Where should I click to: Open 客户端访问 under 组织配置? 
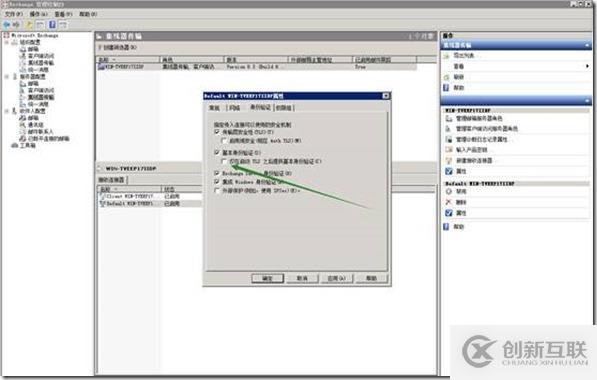click(41, 56)
